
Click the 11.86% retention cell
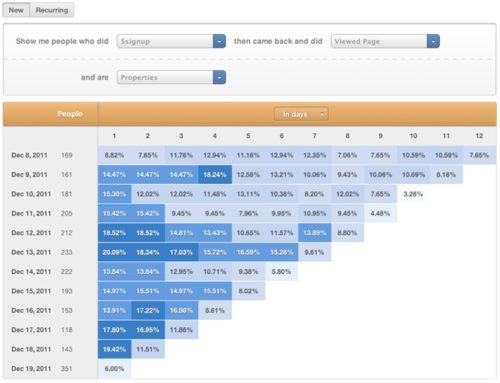[181, 330]
